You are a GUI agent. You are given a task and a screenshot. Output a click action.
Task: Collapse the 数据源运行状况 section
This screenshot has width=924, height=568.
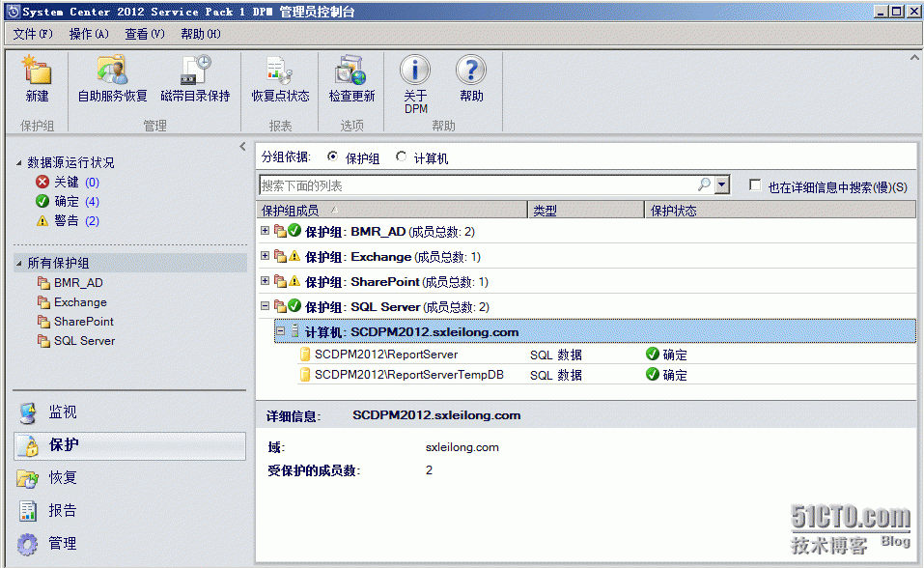click(x=19, y=163)
